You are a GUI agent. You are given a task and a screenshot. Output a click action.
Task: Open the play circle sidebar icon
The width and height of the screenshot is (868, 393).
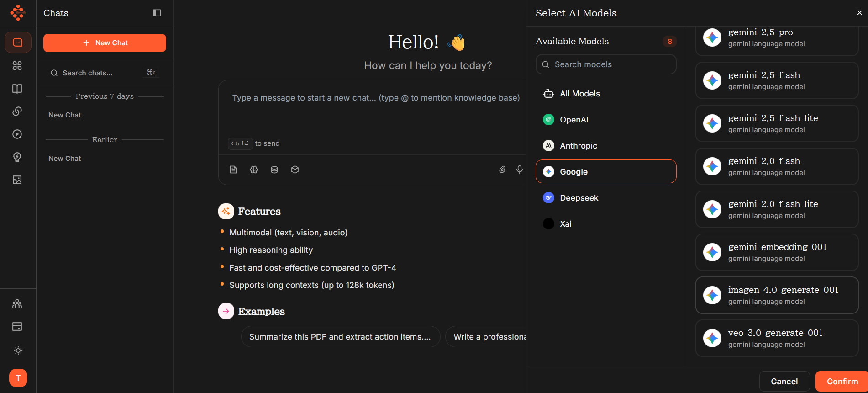point(17,134)
